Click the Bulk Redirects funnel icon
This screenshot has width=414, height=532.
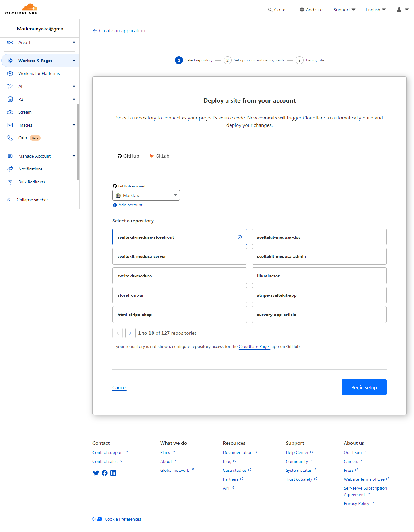click(x=10, y=182)
